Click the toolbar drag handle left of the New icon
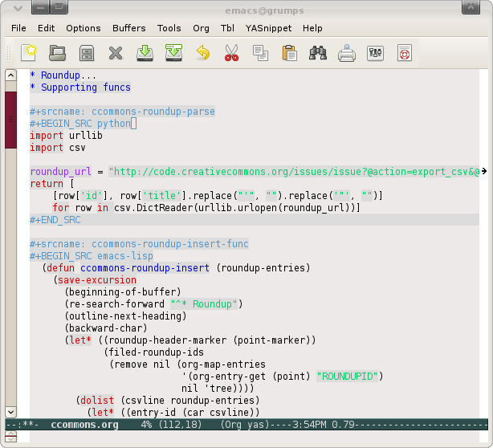 point(9,53)
